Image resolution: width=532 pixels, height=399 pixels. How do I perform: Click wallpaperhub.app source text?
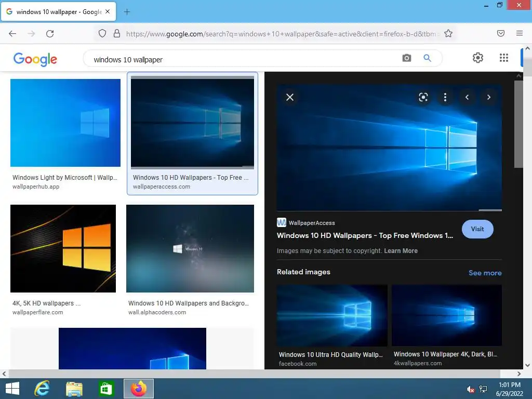pos(36,187)
